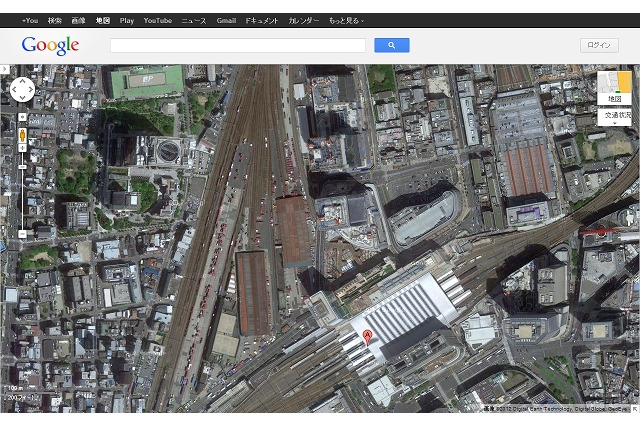Open YouTube in the top bar

(158, 20)
